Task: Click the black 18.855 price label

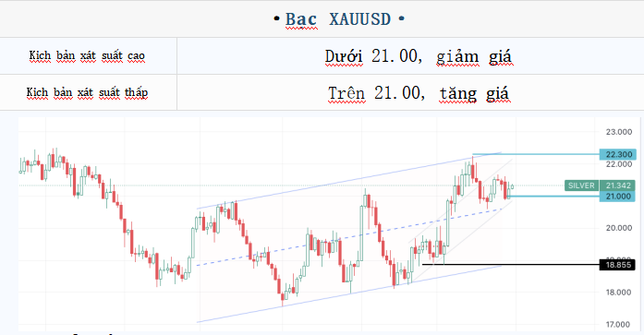Action: tap(617, 265)
